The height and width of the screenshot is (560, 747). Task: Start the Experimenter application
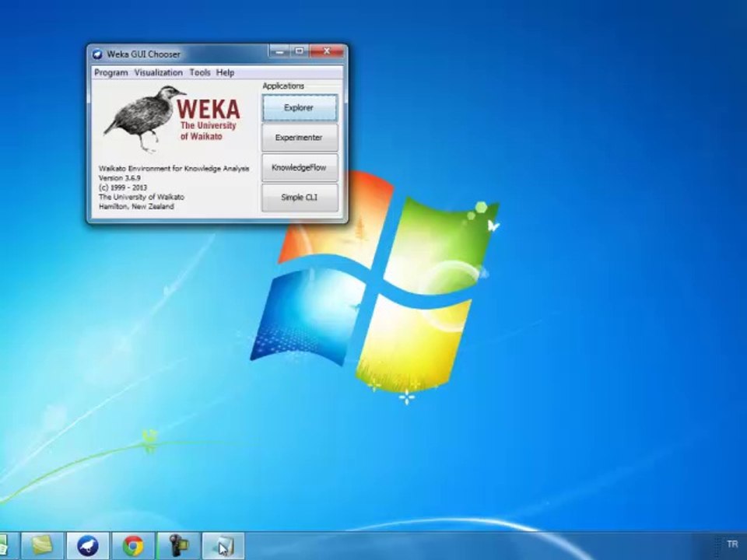click(x=299, y=138)
